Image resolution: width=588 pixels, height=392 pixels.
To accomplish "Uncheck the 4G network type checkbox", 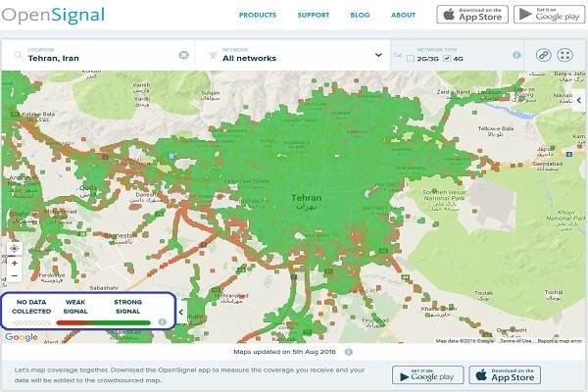I will point(448,60).
